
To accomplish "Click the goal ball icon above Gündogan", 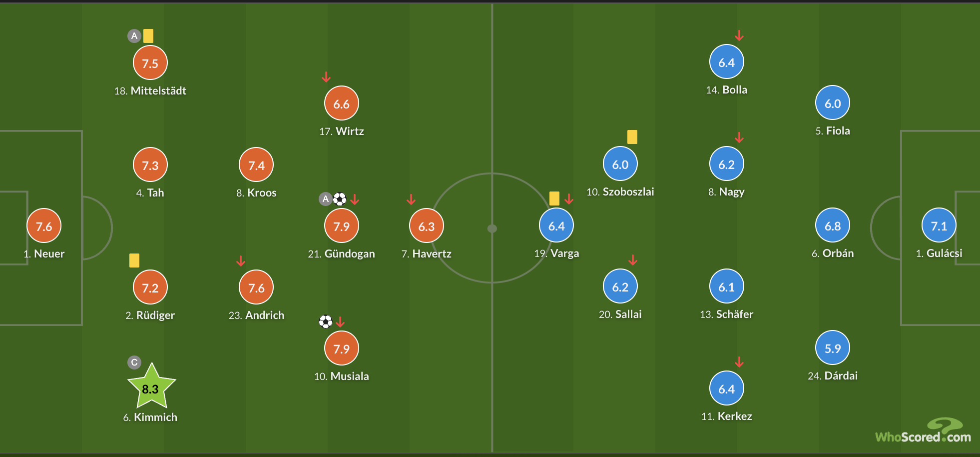I will point(340,199).
